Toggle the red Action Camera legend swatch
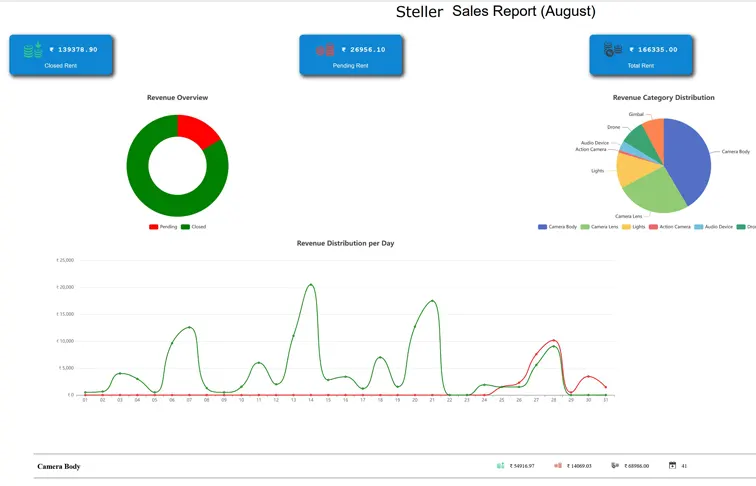The width and height of the screenshot is (756, 486). pos(653,227)
